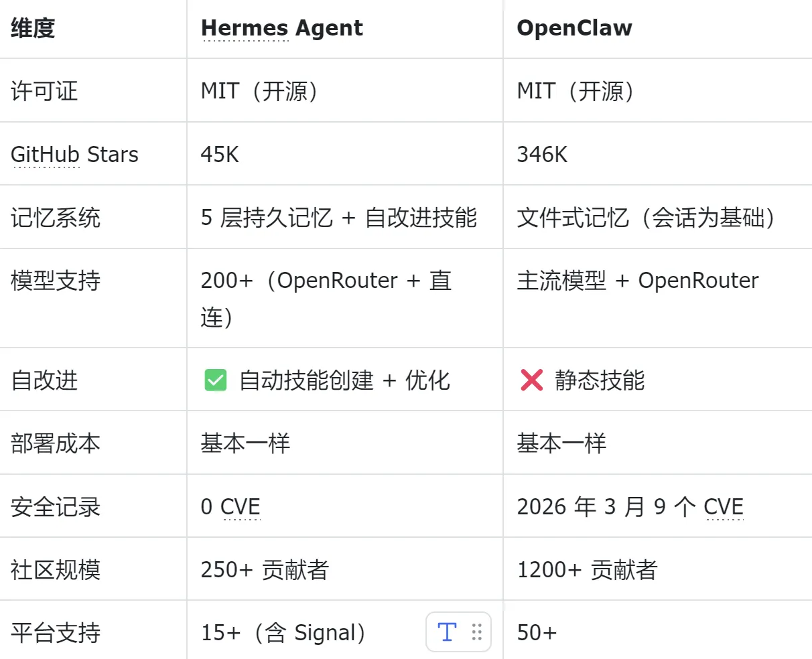Screen dimensions: 812x659
Task: Click the 346K stars cell
Action: 542,155
